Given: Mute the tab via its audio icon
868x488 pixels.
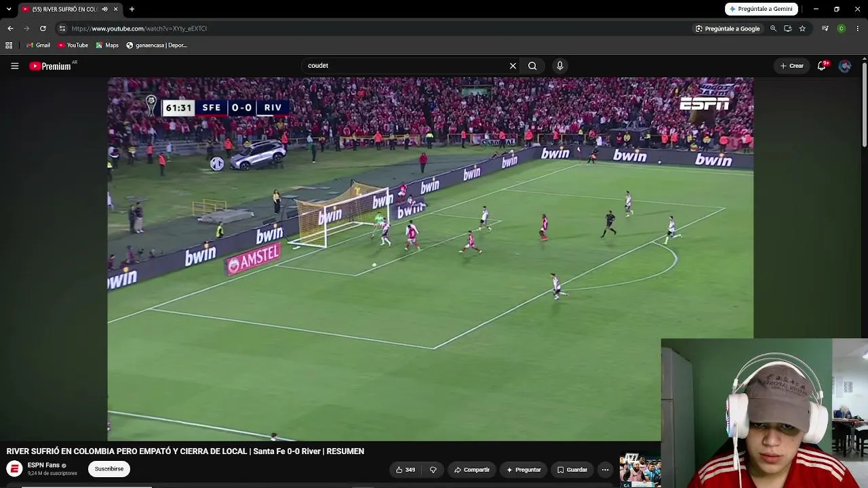Looking at the screenshot, I should (104, 9).
